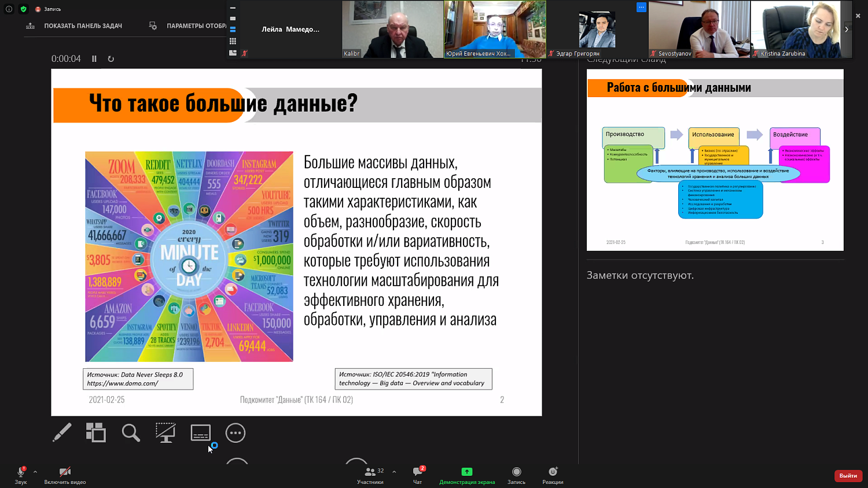Click elapsed time '0:00:04'
Screen dimensions: 868x488
66,59
